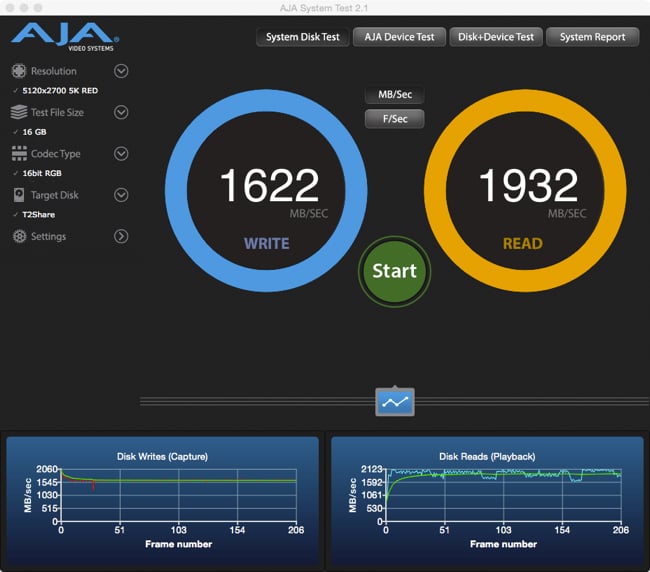Click the Test File Size stack icon
This screenshot has height=572, width=650.
pyautogui.click(x=19, y=112)
